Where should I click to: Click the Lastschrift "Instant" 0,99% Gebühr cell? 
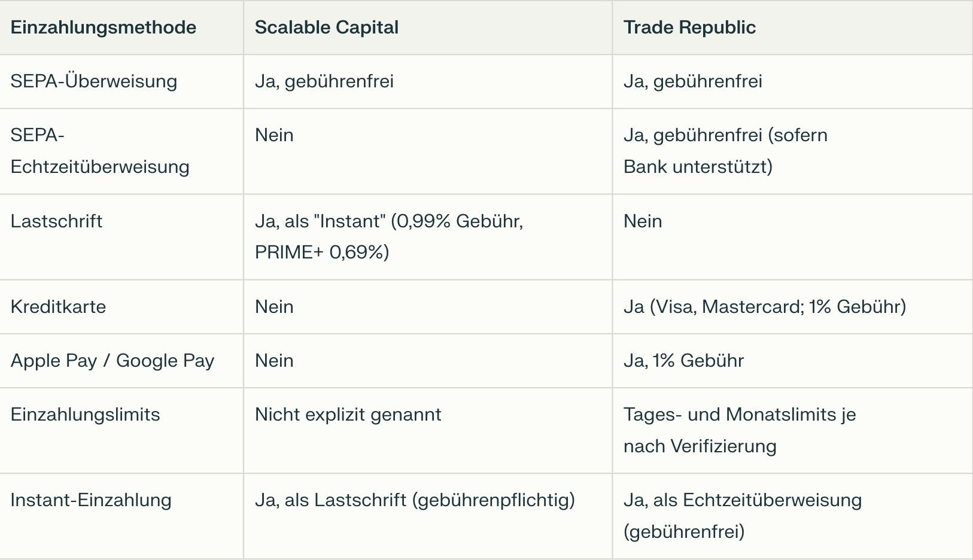point(389,236)
